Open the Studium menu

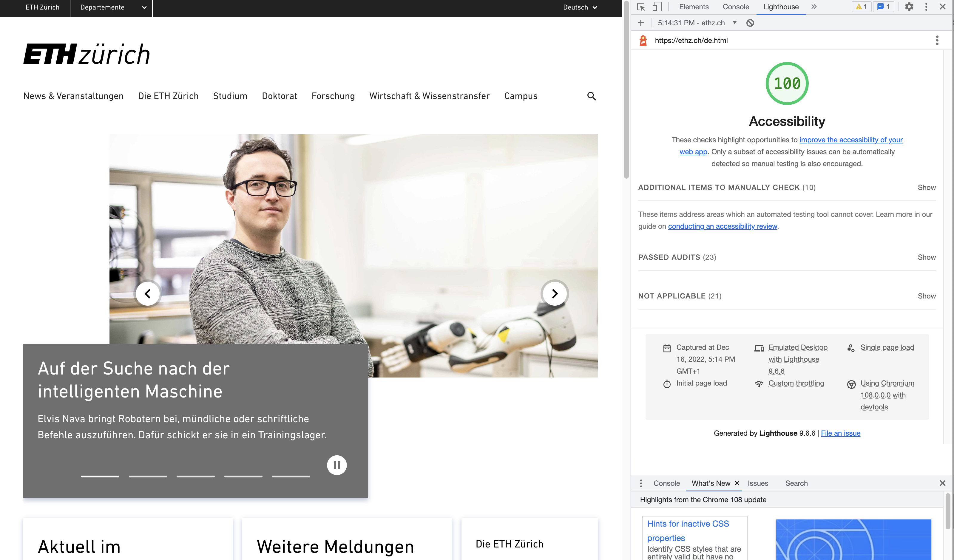click(x=230, y=96)
